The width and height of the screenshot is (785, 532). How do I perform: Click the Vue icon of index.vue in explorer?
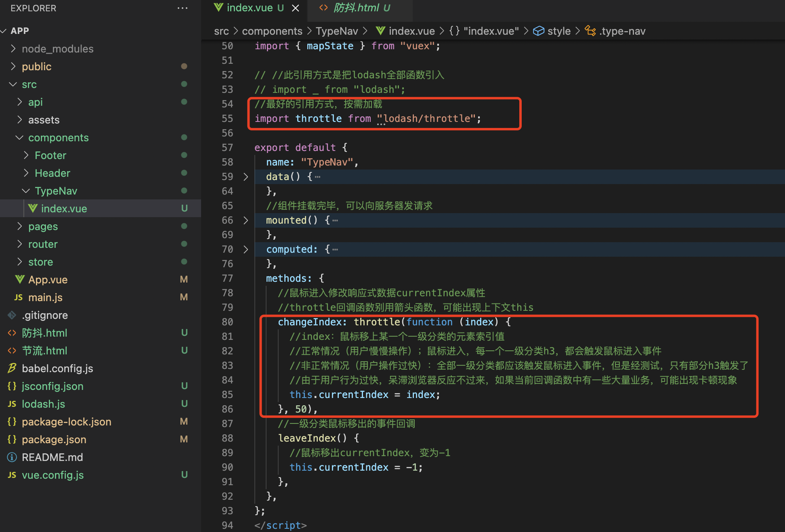pyautogui.click(x=33, y=208)
